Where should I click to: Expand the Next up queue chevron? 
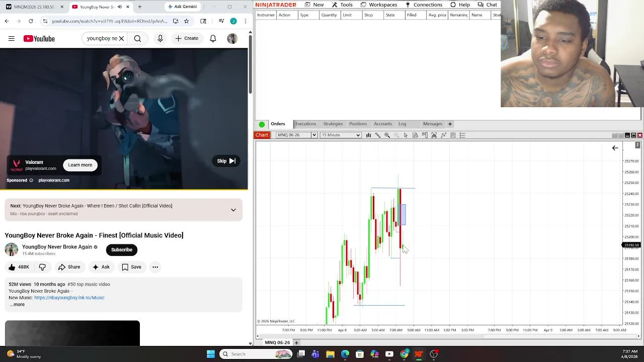click(233, 210)
